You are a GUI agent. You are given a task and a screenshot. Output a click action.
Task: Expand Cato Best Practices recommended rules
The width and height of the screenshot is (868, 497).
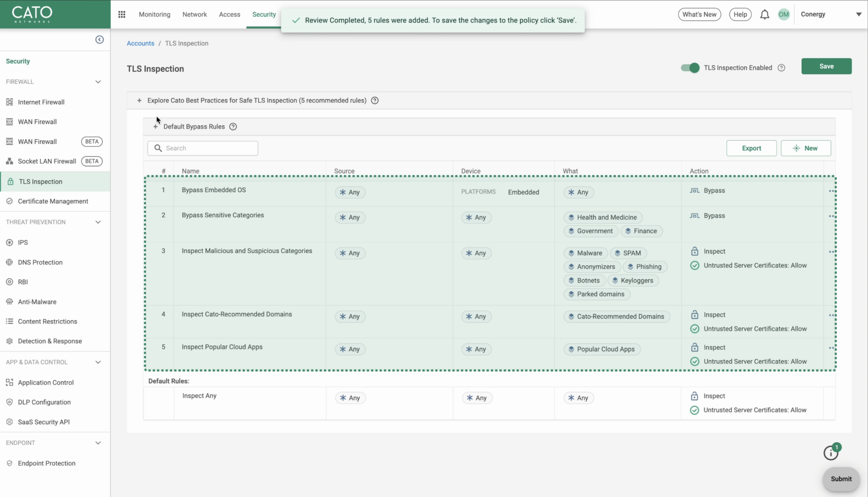[x=139, y=100]
